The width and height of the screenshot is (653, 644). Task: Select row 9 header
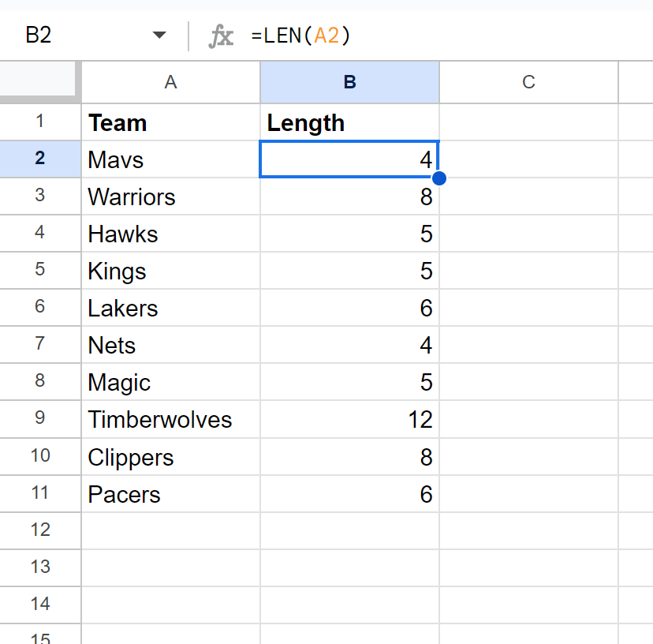pyautogui.click(x=40, y=418)
